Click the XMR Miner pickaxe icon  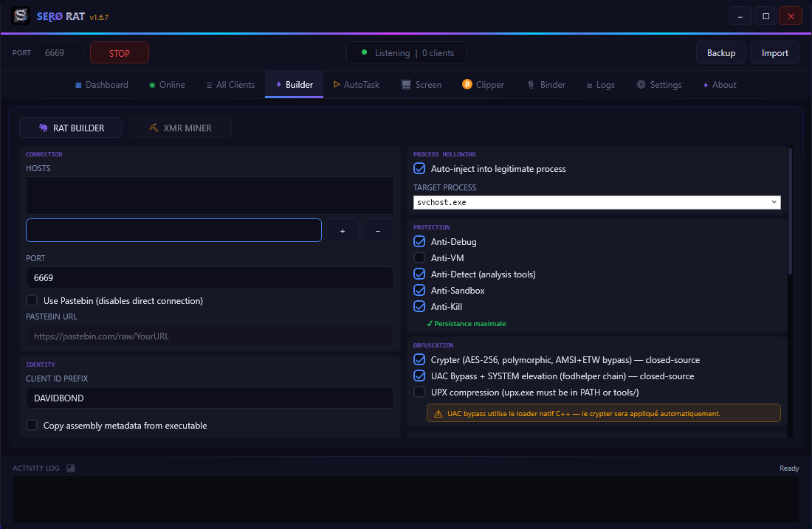coord(154,128)
